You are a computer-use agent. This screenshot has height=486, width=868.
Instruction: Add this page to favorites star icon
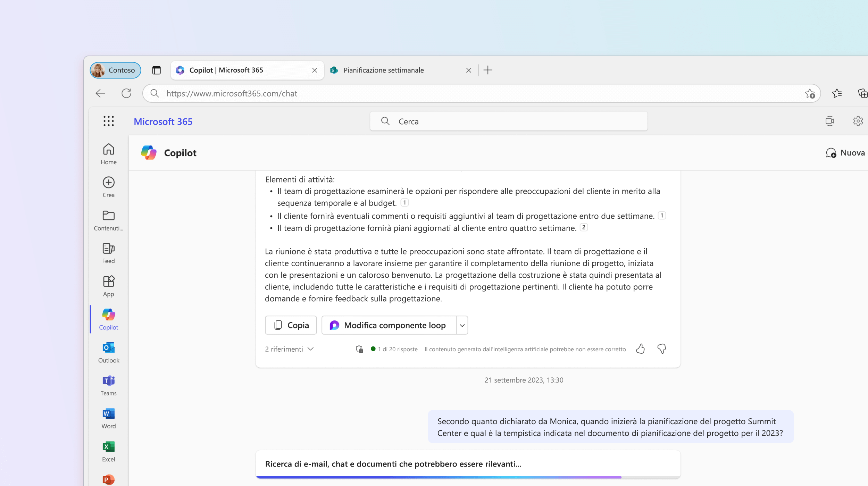pyautogui.click(x=810, y=93)
